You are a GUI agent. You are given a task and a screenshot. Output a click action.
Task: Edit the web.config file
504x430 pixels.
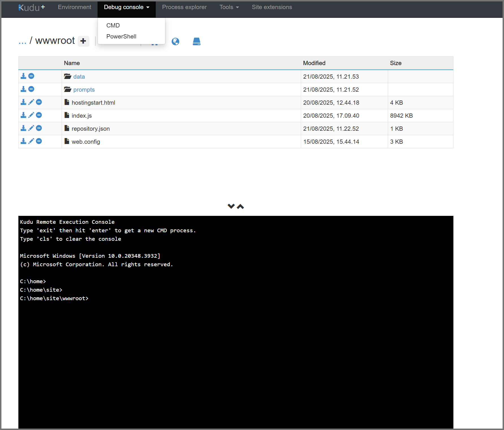pyautogui.click(x=31, y=141)
